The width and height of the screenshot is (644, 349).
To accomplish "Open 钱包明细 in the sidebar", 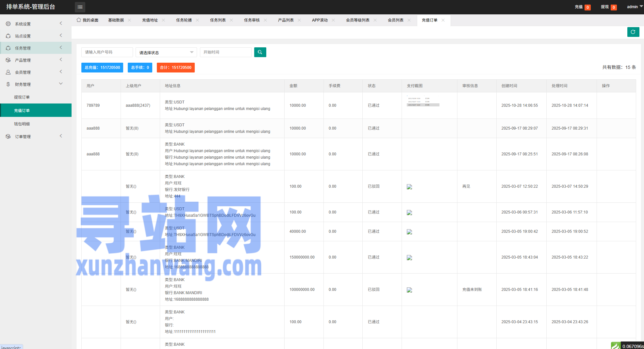I will coord(22,124).
